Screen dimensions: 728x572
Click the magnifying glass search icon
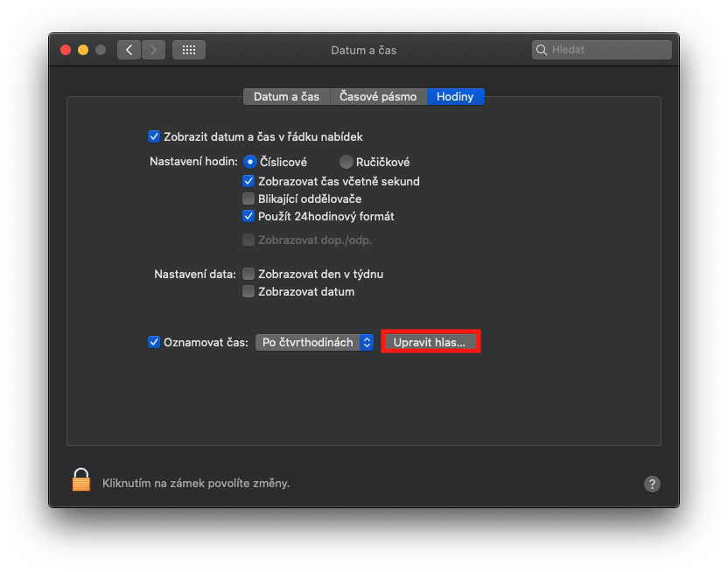[542, 50]
